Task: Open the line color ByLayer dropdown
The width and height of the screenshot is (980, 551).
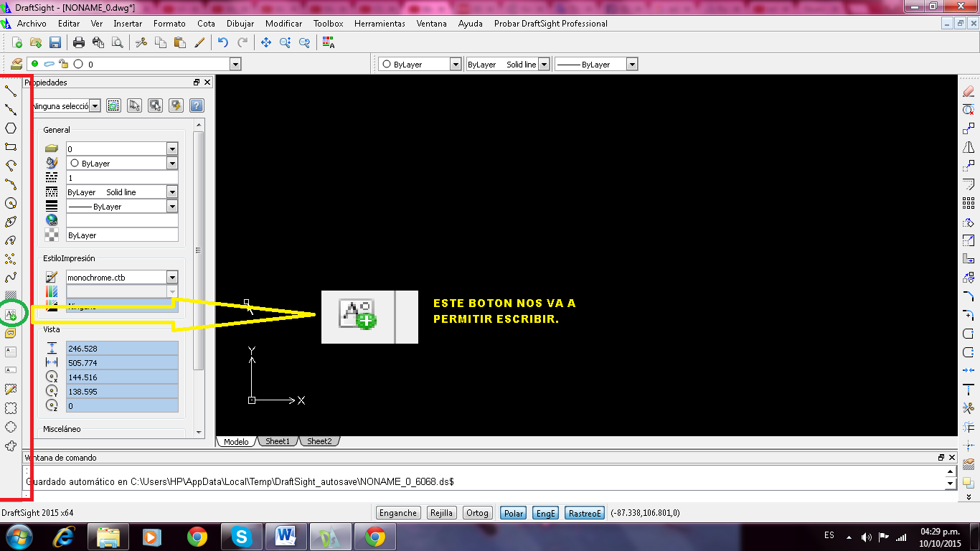Action: [x=455, y=65]
